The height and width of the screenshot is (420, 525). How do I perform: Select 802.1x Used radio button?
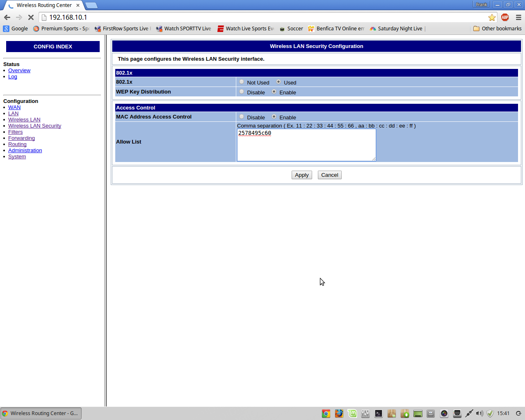coord(278,82)
